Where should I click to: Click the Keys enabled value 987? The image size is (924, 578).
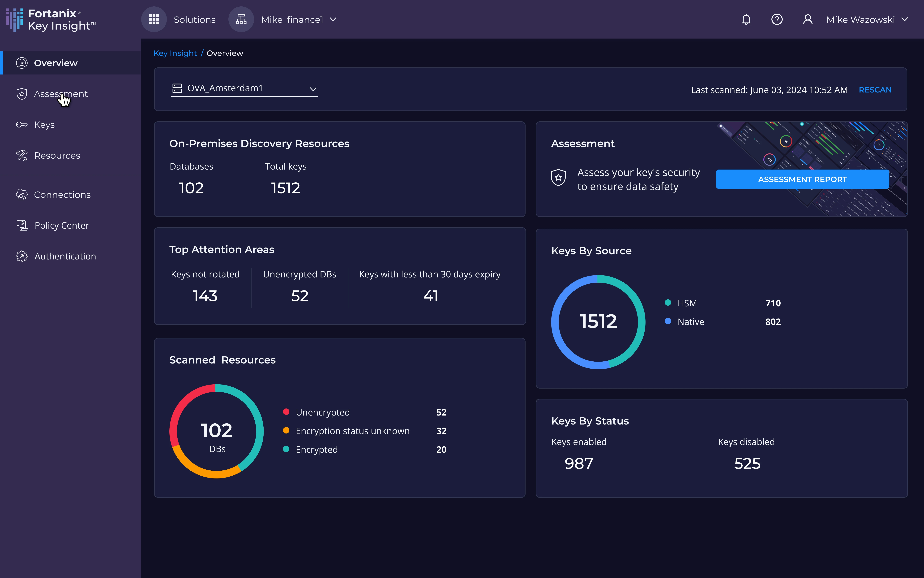tap(579, 464)
